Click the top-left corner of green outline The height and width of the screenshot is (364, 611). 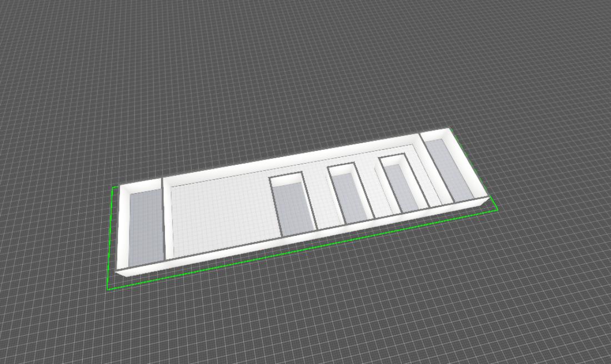coord(113,187)
